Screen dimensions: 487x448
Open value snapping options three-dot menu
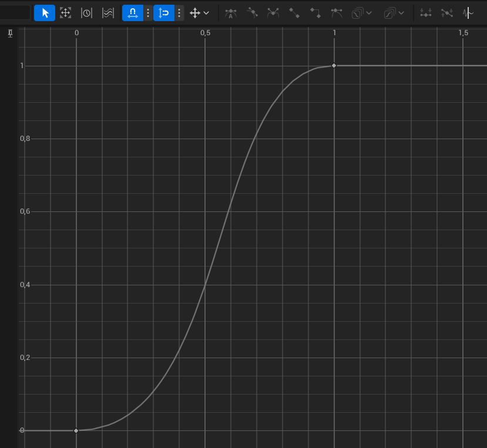click(x=179, y=13)
